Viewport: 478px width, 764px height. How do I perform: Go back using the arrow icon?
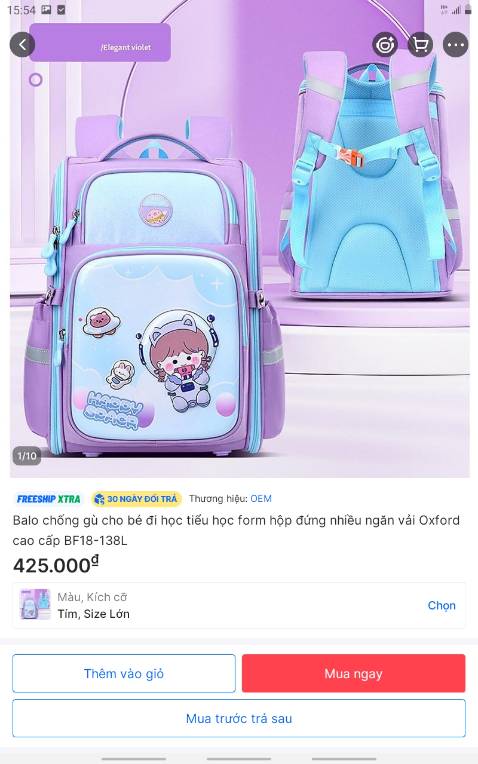[x=22, y=45]
